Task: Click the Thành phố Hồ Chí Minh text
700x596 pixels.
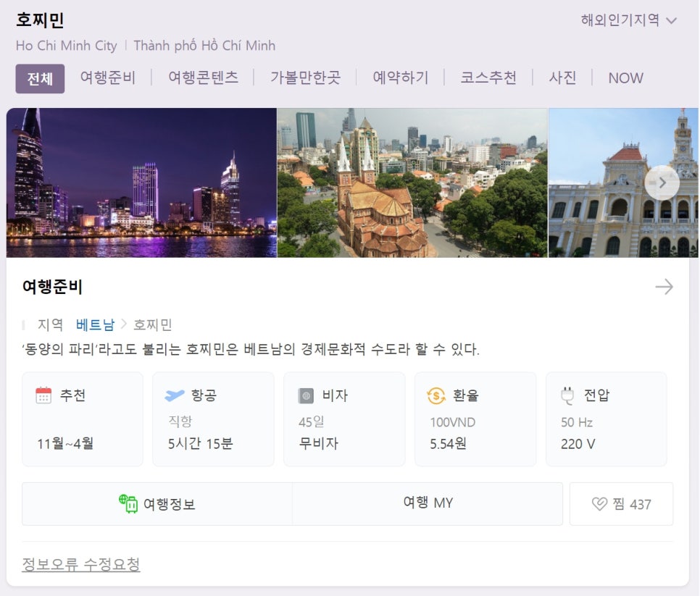Action: (204, 46)
